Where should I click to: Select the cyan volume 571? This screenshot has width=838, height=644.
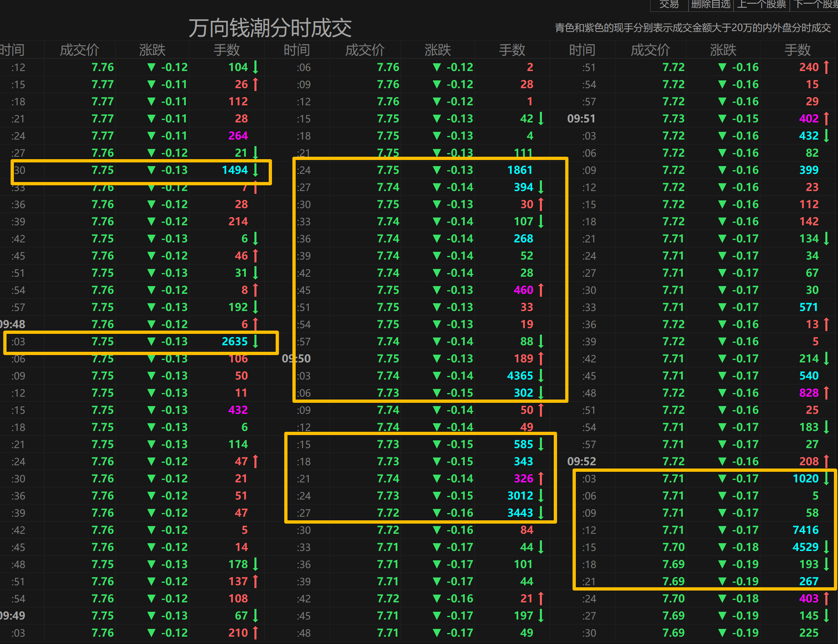click(809, 307)
